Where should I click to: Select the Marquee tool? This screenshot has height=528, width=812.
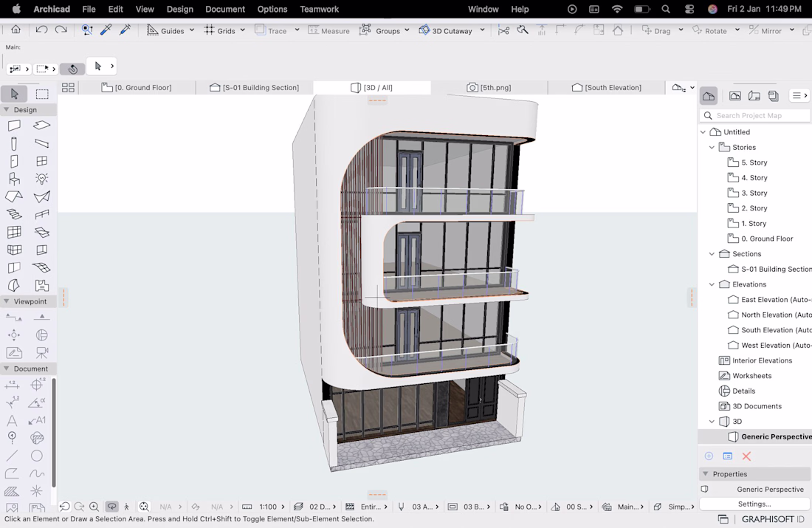point(42,94)
